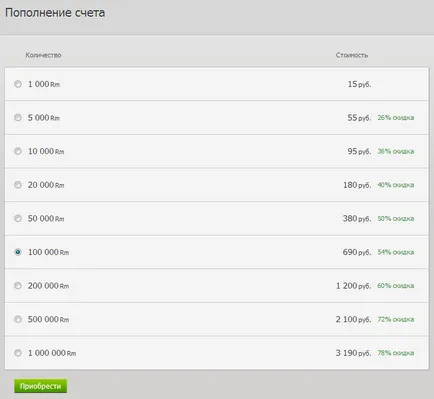
Task: Click the 1 200 руб. price
Action: pos(353,286)
